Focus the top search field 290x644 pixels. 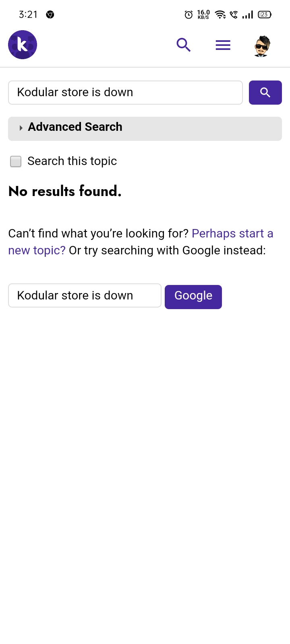tap(126, 93)
